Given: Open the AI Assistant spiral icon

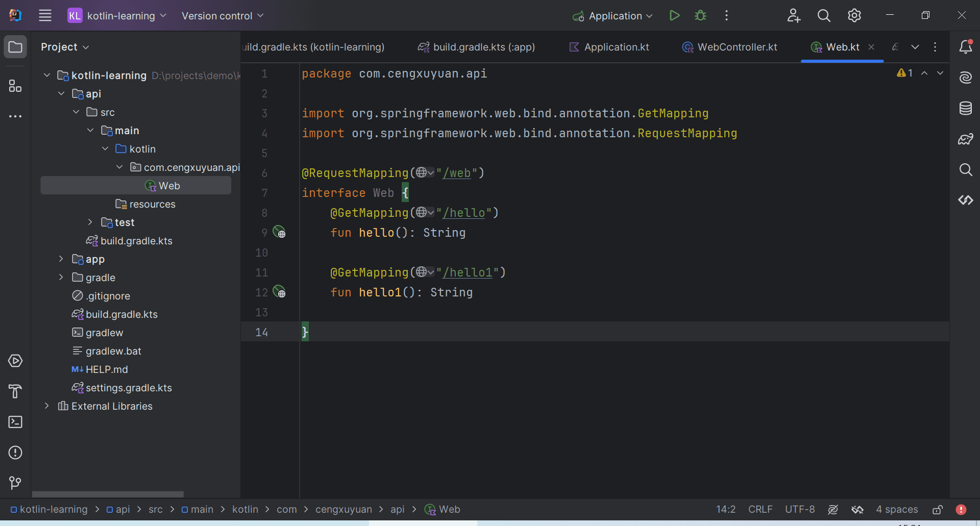Looking at the screenshot, I should (965, 78).
